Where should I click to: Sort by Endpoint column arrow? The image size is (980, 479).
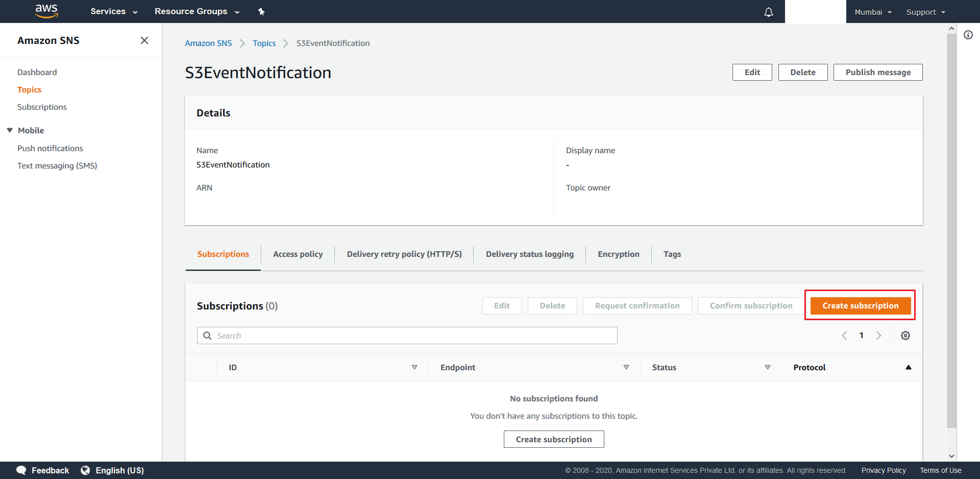pos(626,367)
